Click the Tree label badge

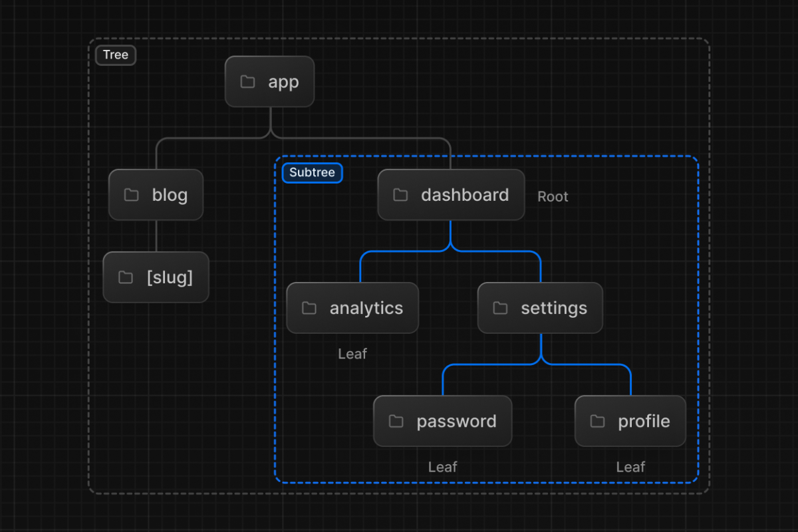click(x=116, y=55)
